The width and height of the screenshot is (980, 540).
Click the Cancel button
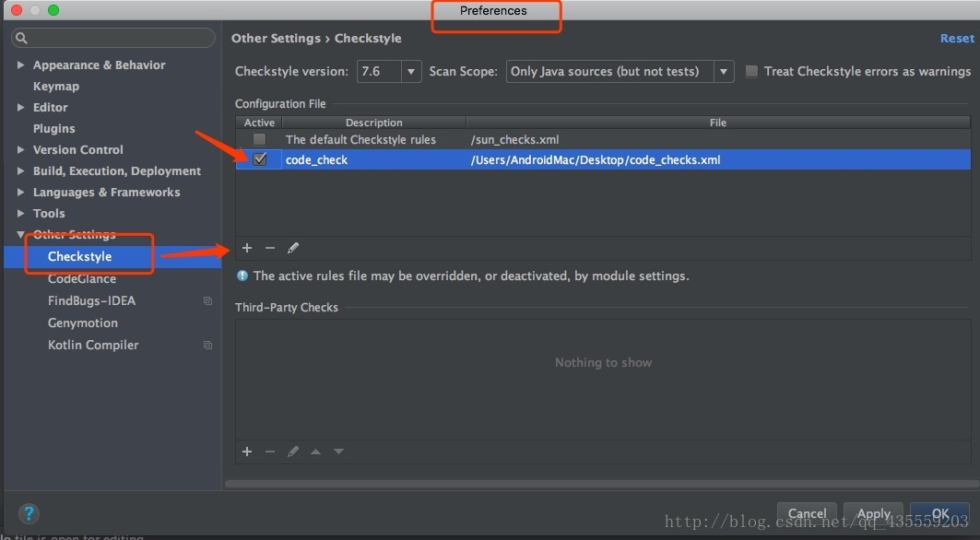(808, 514)
